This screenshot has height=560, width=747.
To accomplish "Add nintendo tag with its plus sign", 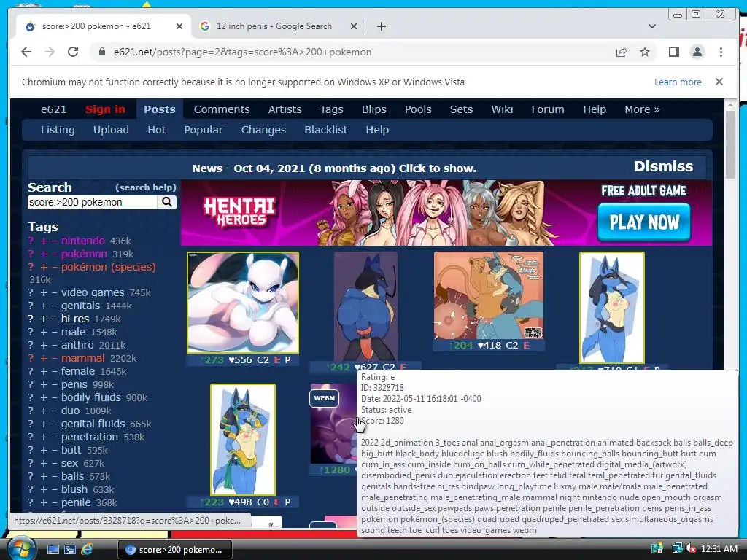I will tap(44, 241).
